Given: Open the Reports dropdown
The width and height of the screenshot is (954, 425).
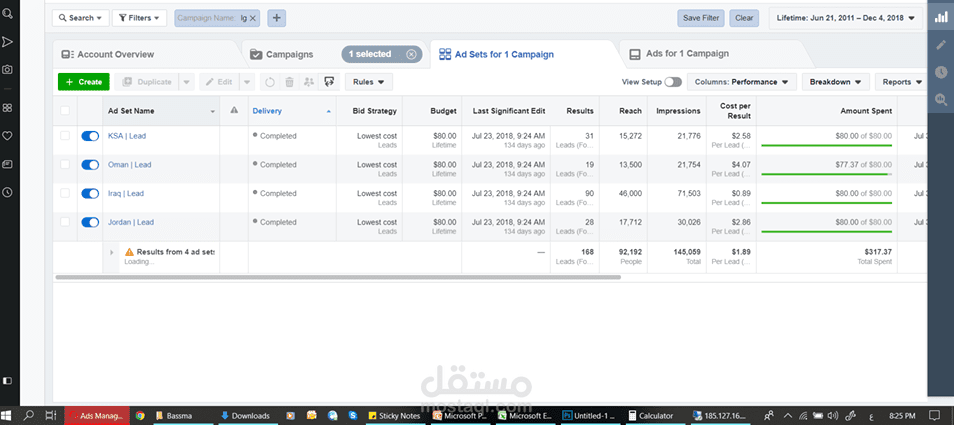Looking at the screenshot, I should coord(901,82).
